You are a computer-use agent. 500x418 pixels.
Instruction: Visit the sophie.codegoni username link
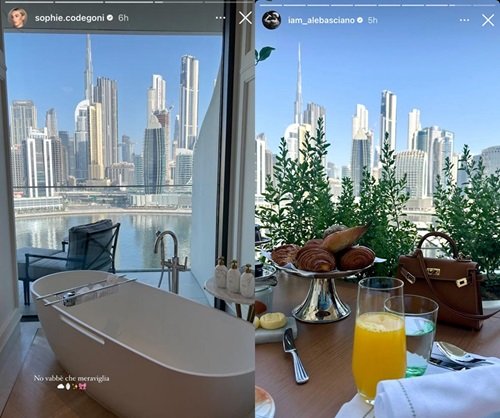point(70,18)
